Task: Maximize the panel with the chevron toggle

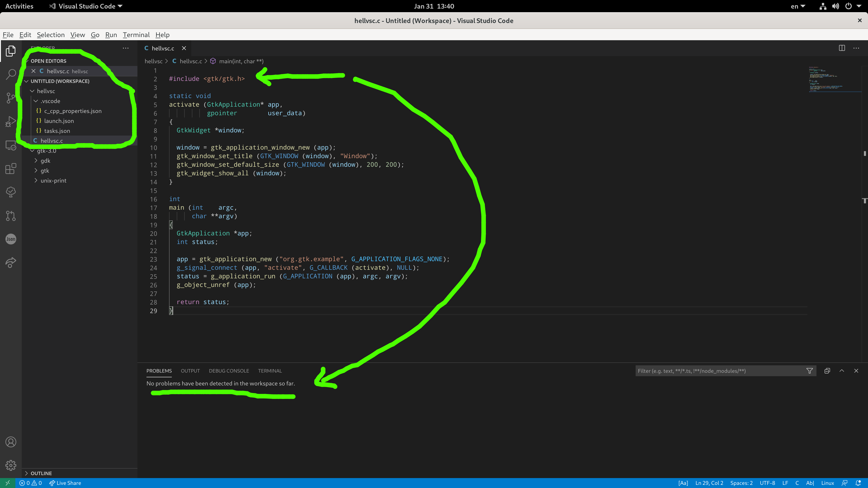Action: (842, 371)
